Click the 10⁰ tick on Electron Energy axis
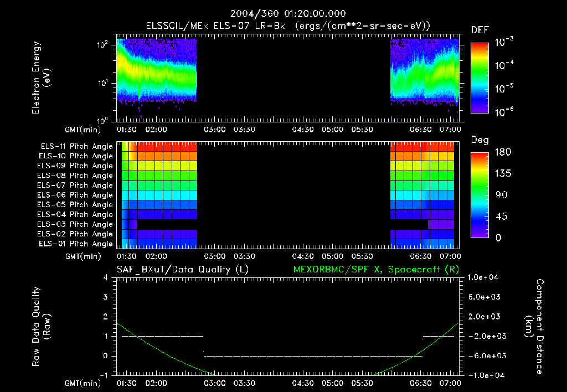The image size is (567, 392). tap(102, 120)
